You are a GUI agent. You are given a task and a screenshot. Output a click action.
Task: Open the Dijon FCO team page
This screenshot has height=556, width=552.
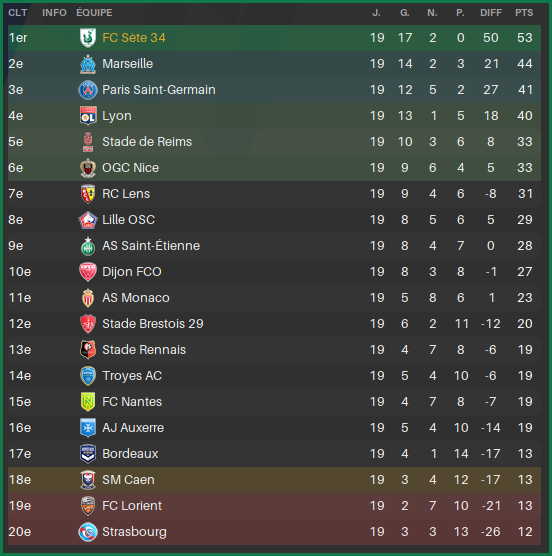(132, 272)
